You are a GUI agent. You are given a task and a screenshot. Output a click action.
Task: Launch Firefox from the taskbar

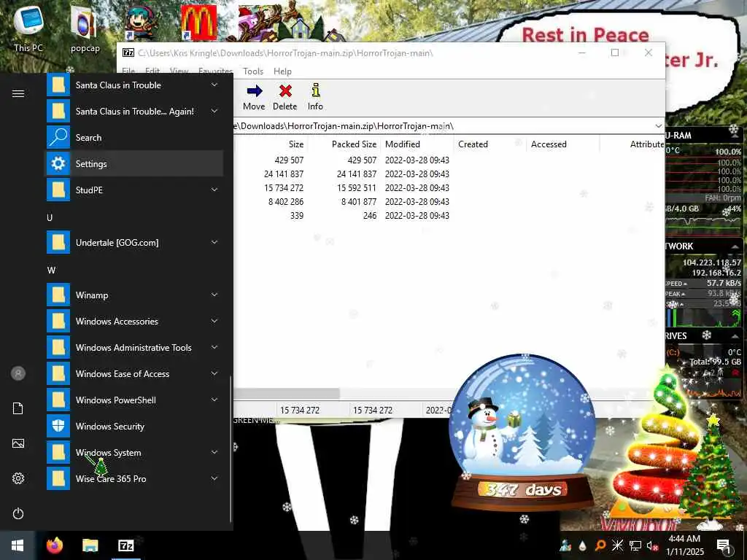pyautogui.click(x=54, y=545)
